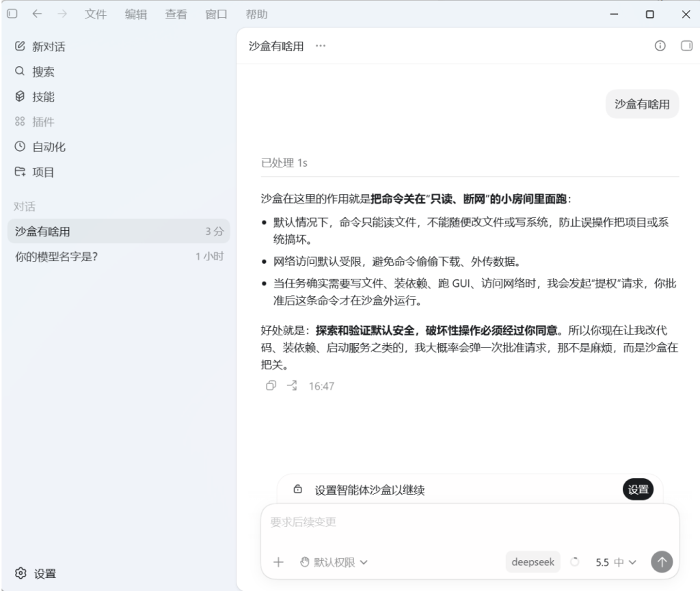
Task: Click the circular context usage indicator
Action: tap(575, 562)
